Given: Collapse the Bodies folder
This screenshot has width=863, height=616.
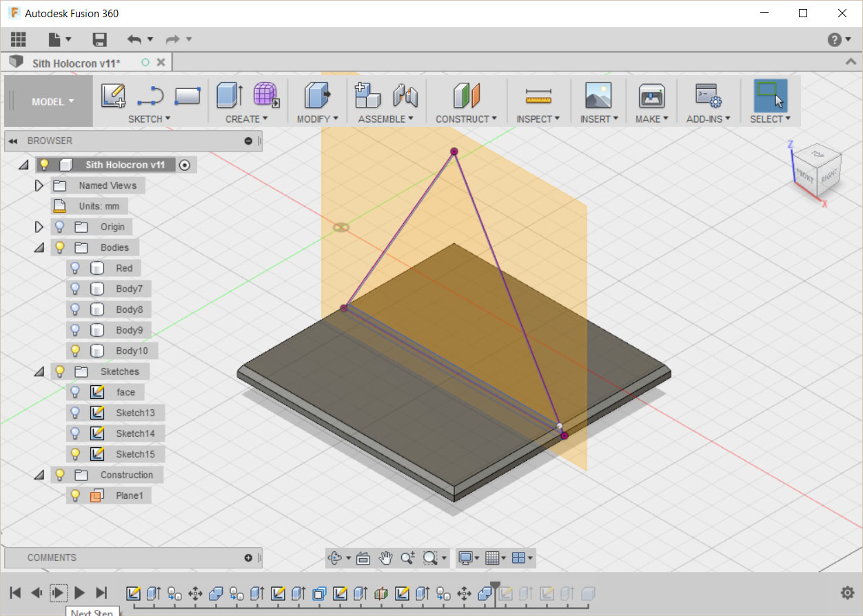Looking at the screenshot, I should [x=39, y=247].
